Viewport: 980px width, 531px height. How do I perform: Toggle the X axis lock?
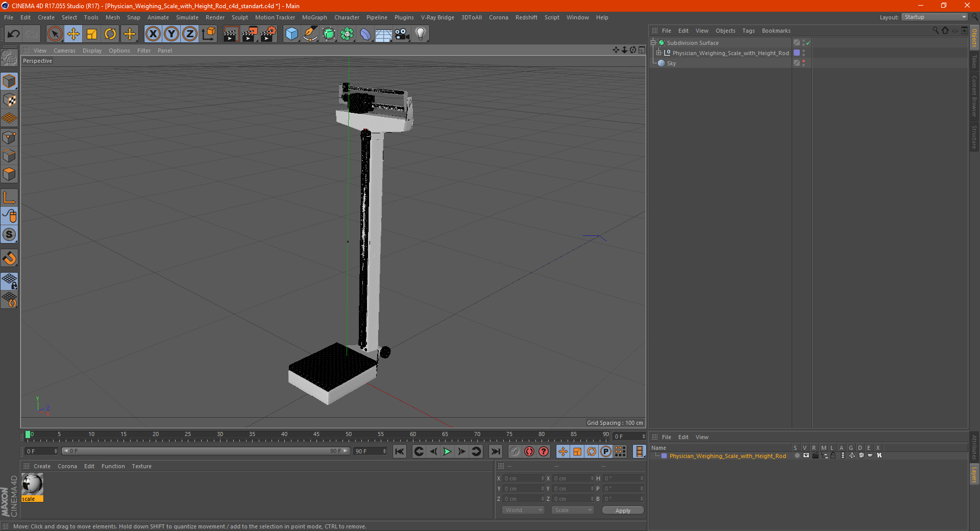153,34
